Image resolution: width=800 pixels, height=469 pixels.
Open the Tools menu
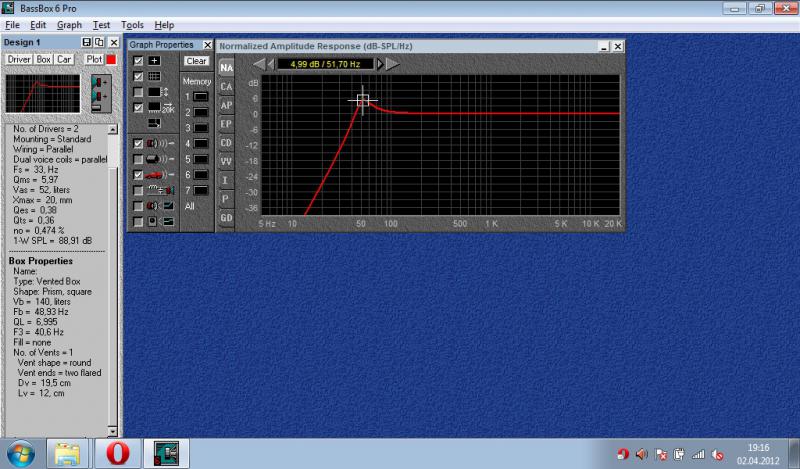(x=132, y=25)
